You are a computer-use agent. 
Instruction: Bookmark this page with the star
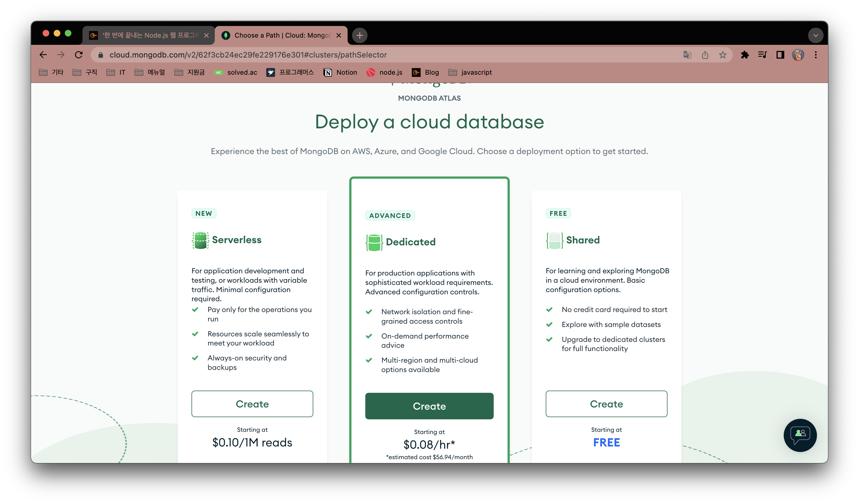click(722, 54)
